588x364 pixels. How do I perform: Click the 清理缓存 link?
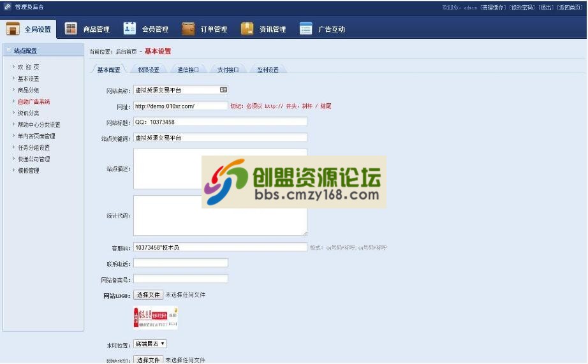pos(493,7)
